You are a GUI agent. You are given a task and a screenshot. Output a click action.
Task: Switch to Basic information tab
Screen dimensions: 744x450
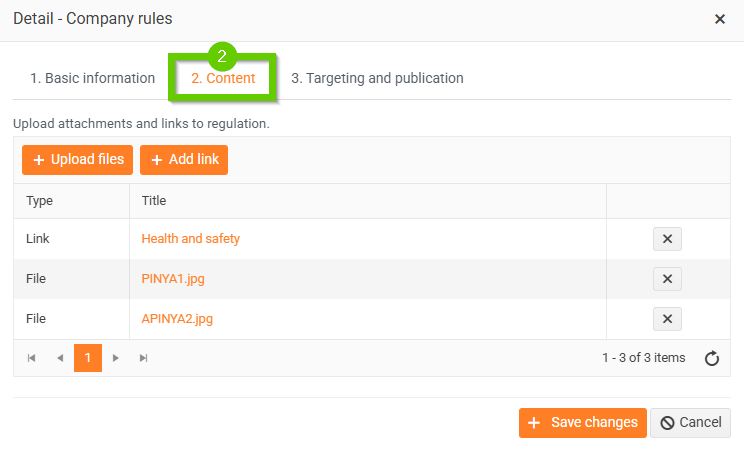click(93, 78)
